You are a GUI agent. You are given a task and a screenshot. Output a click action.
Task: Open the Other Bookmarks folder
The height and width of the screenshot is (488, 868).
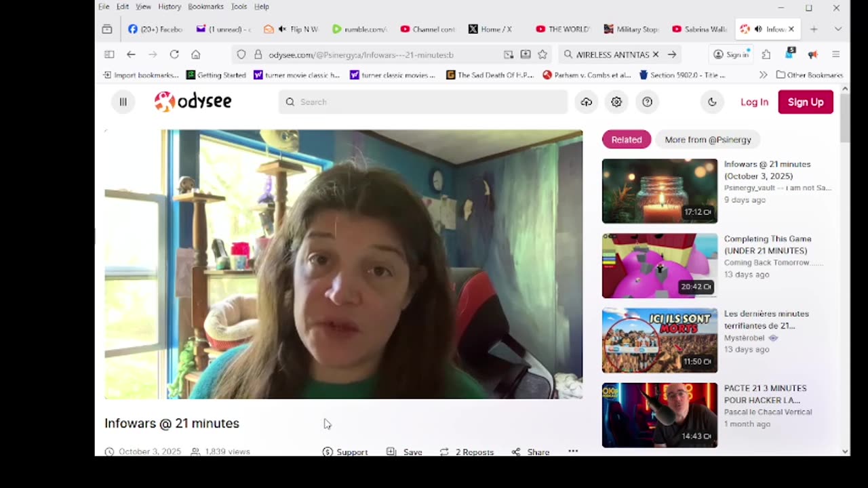click(x=810, y=75)
